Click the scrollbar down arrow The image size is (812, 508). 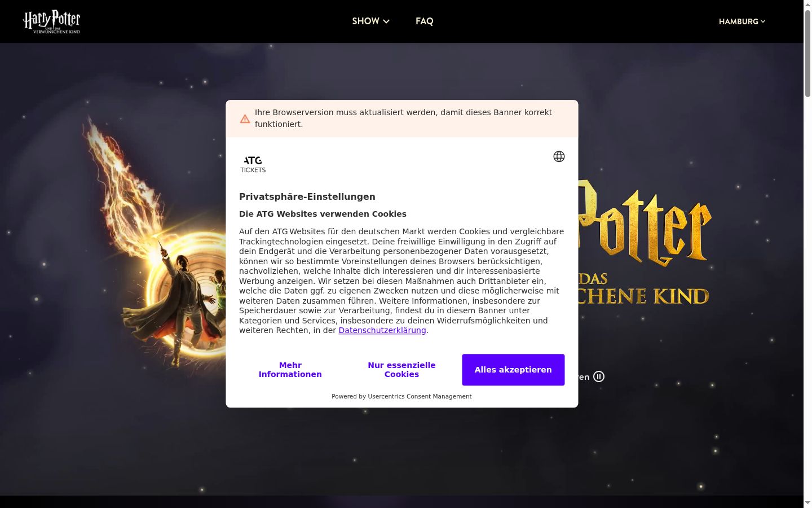pos(807,503)
